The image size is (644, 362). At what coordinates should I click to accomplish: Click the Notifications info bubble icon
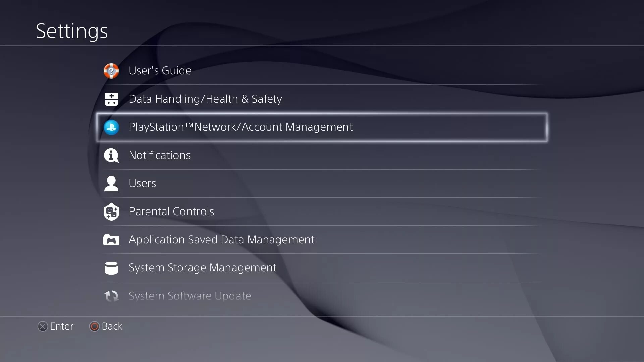point(111,156)
